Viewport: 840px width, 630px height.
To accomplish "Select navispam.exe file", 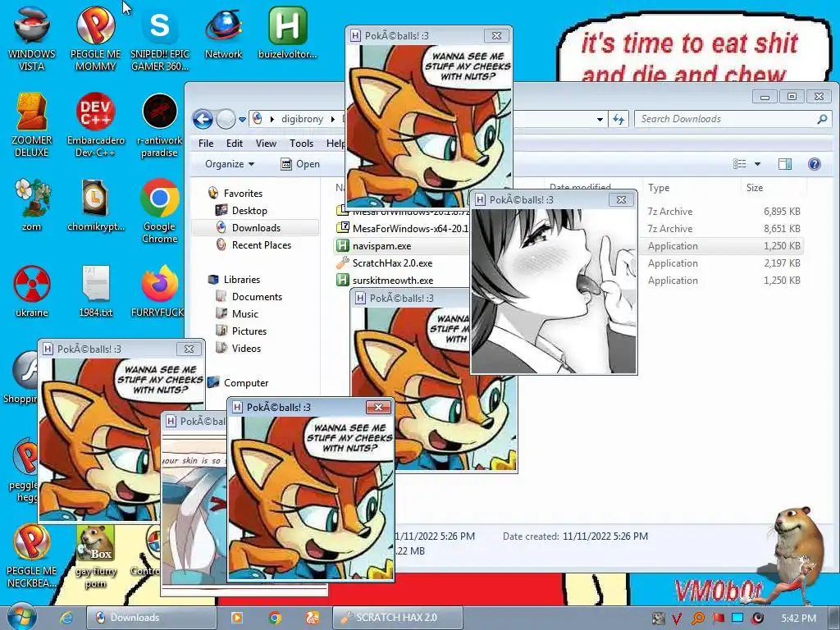I will (x=381, y=246).
